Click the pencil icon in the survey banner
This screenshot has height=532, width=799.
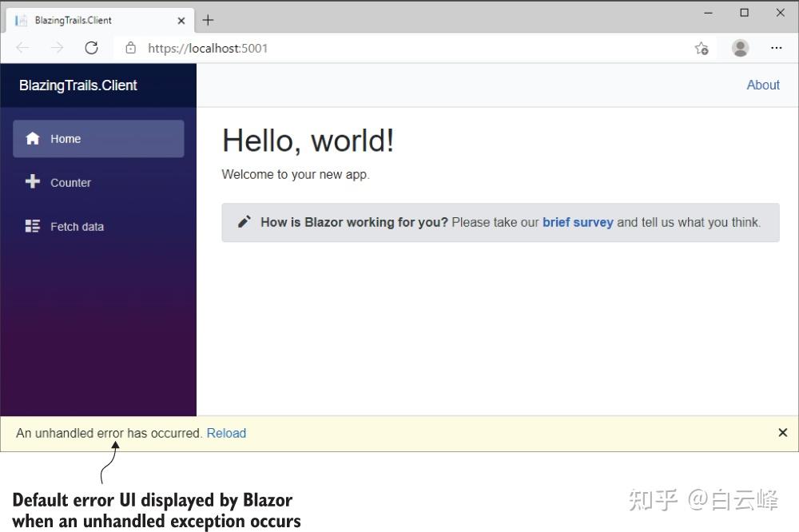tap(244, 221)
